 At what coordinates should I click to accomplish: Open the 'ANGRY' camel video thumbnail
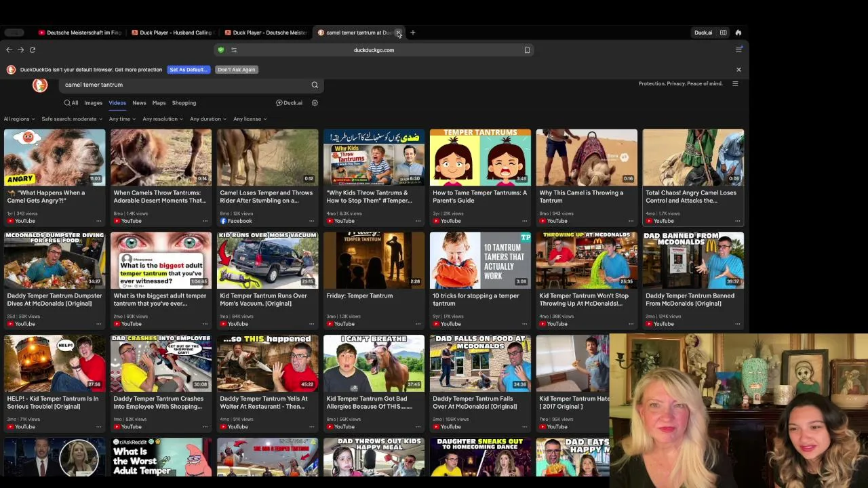[x=55, y=157]
